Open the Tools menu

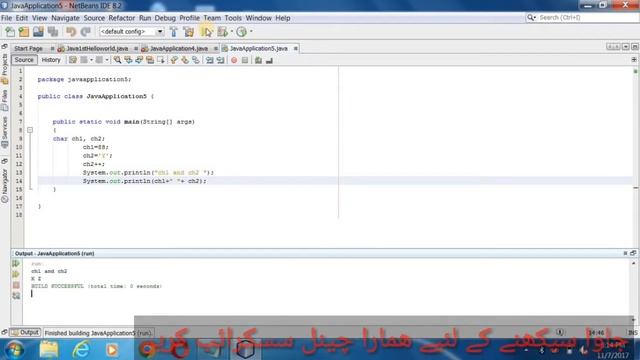pyautogui.click(x=233, y=18)
